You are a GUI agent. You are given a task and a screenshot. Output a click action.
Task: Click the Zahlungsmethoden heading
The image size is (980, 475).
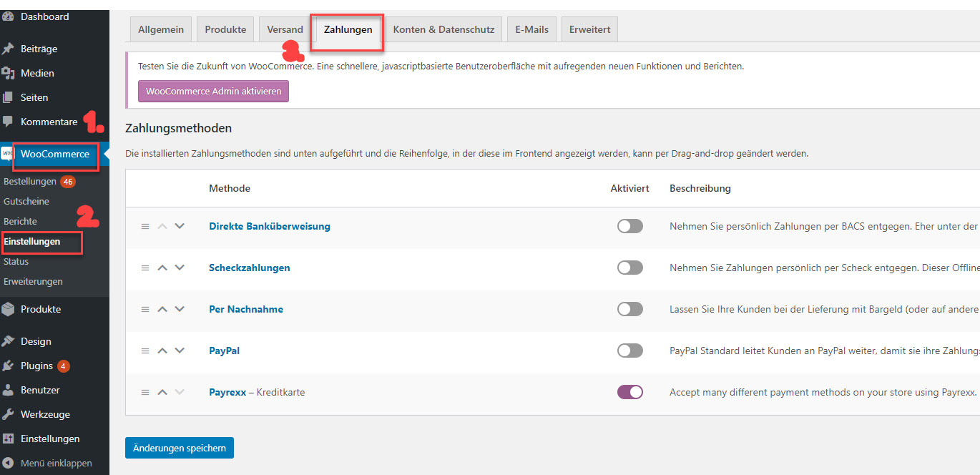tap(179, 129)
